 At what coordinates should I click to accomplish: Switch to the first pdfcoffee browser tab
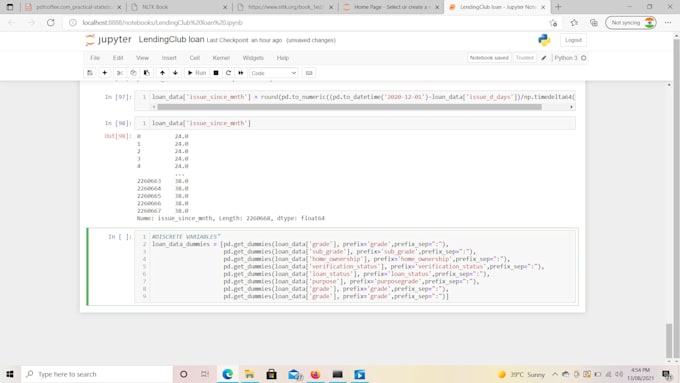coord(73,7)
